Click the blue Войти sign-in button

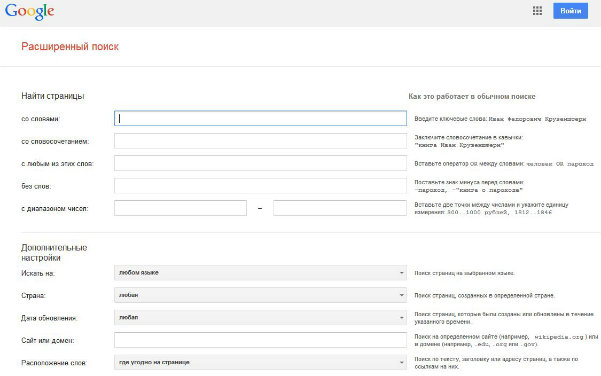[x=570, y=11]
